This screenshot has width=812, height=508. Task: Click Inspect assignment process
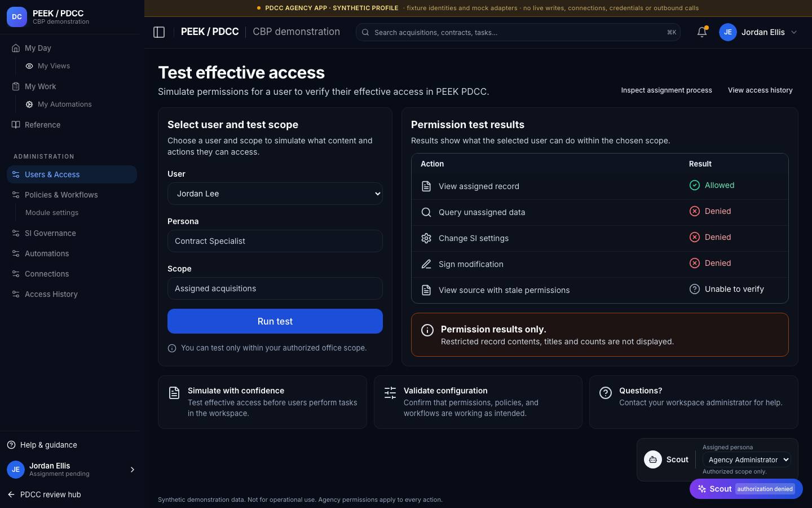coord(667,90)
